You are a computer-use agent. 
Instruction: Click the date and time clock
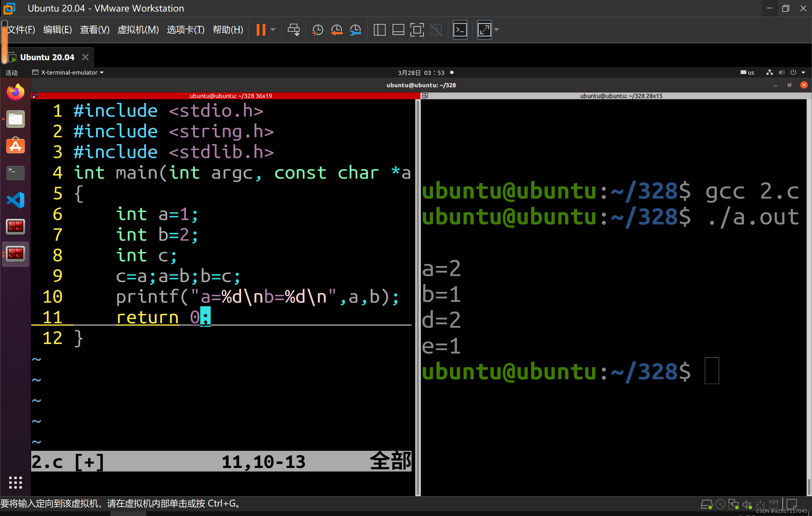tap(421, 73)
